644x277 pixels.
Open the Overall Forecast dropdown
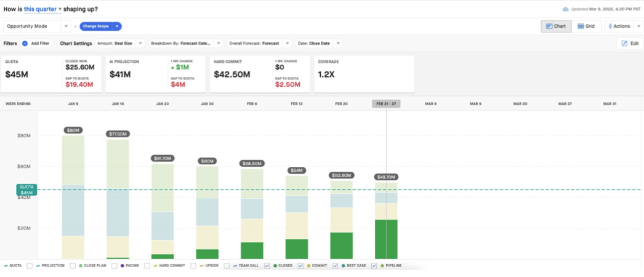[259, 43]
